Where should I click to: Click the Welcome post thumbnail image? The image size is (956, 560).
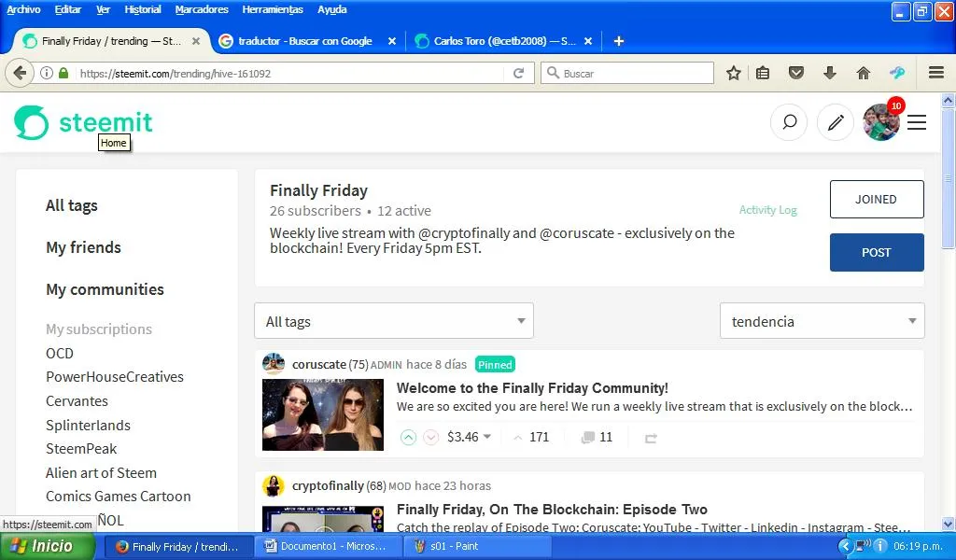pos(323,414)
